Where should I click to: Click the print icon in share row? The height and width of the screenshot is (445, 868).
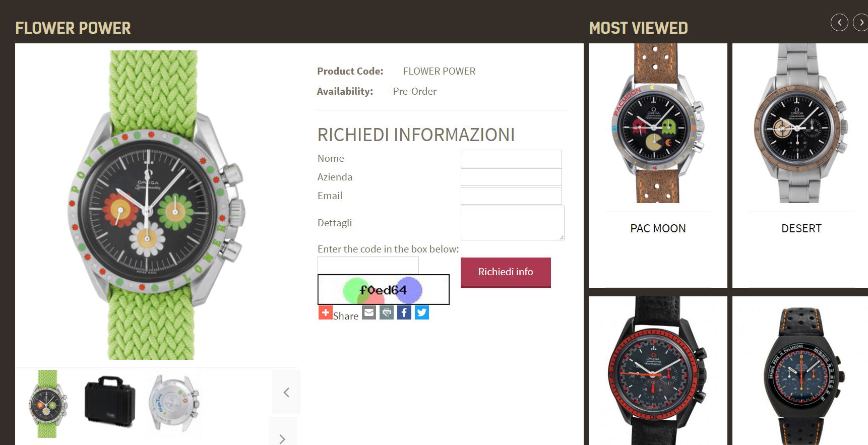point(387,313)
